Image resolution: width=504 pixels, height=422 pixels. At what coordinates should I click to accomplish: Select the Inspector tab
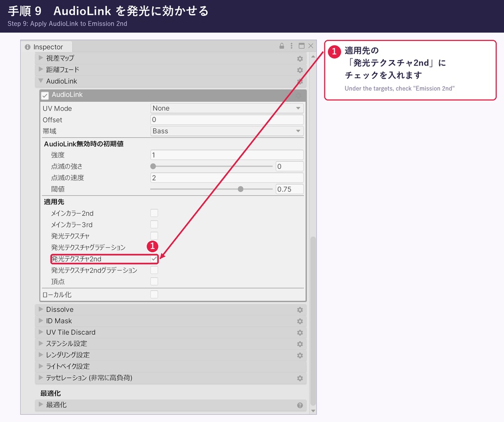[47, 47]
